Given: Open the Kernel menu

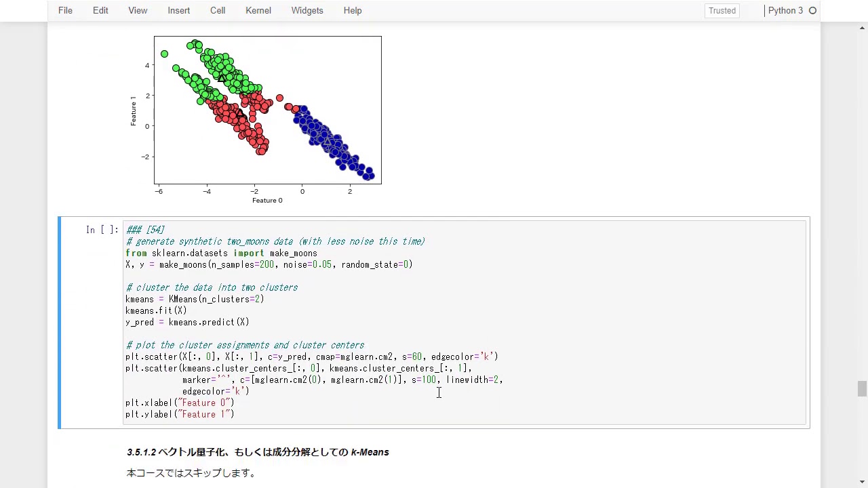Looking at the screenshot, I should (x=258, y=10).
